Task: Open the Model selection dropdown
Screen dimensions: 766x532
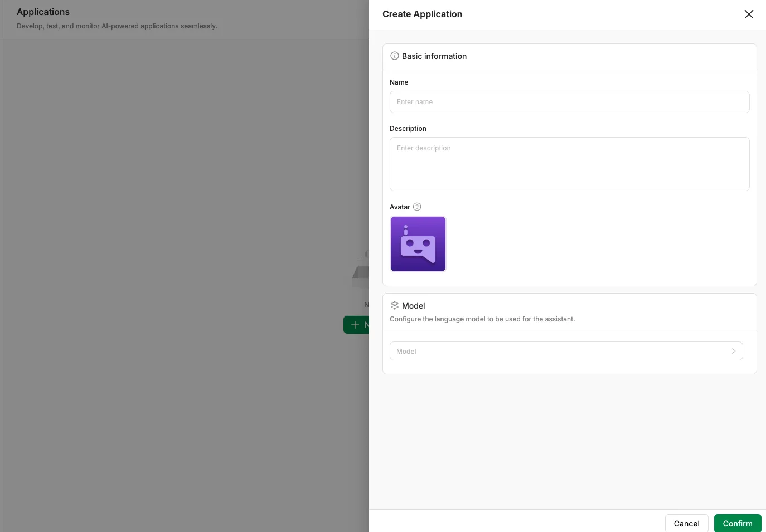Action: click(566, 351)
